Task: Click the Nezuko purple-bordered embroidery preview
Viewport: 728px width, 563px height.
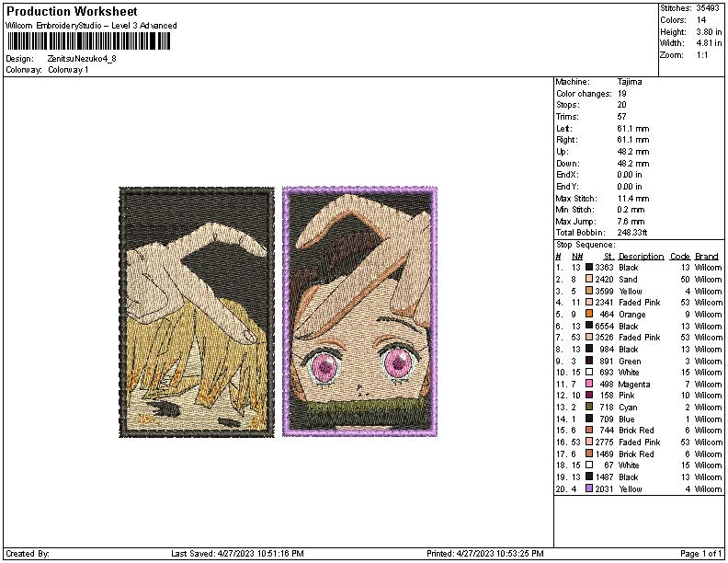Action: 359,311
